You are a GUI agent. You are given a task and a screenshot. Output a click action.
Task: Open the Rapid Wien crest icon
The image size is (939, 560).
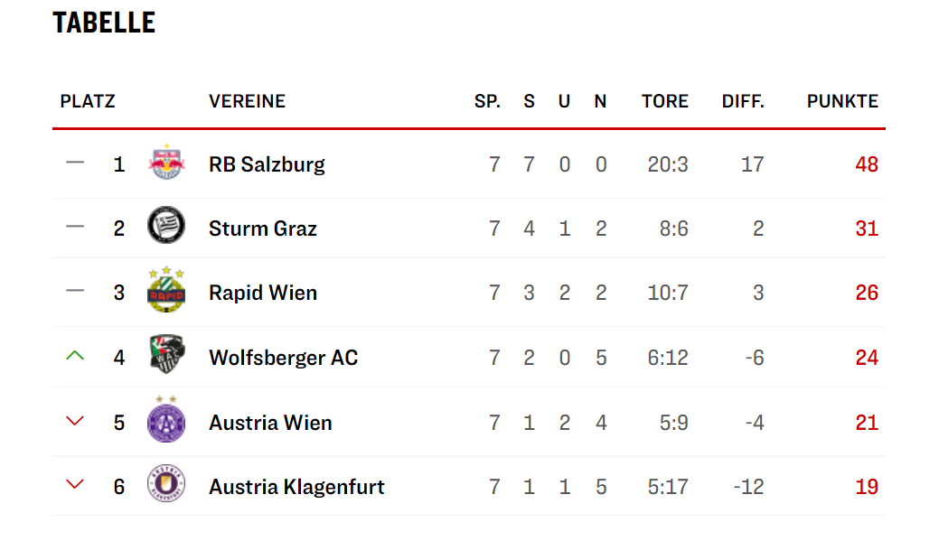166,290
